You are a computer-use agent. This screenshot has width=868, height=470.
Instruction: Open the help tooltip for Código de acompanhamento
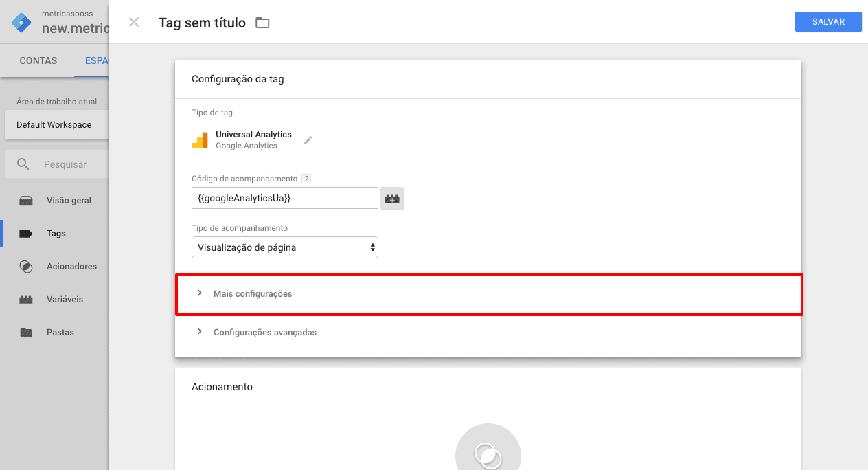[x=306, y=178]
